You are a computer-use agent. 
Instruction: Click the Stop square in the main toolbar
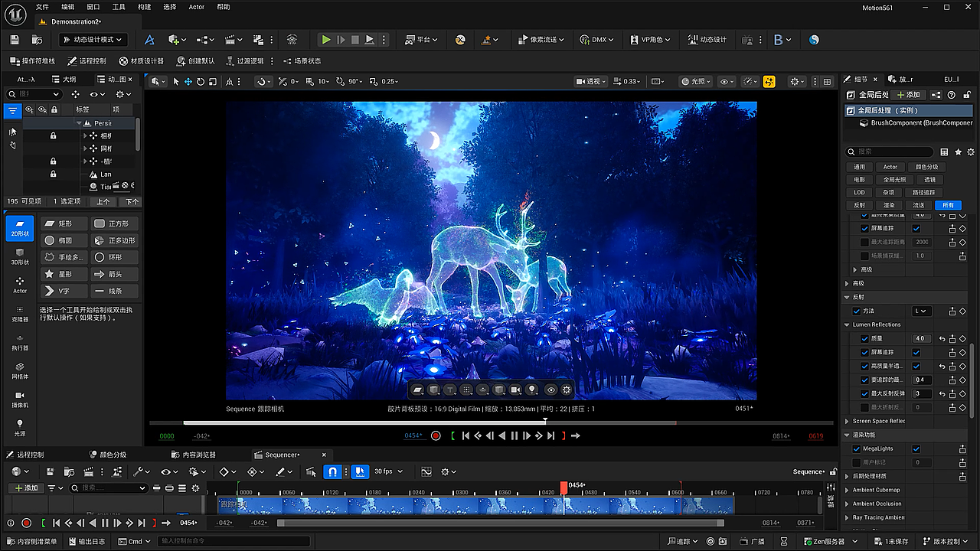tap(355, 40)
